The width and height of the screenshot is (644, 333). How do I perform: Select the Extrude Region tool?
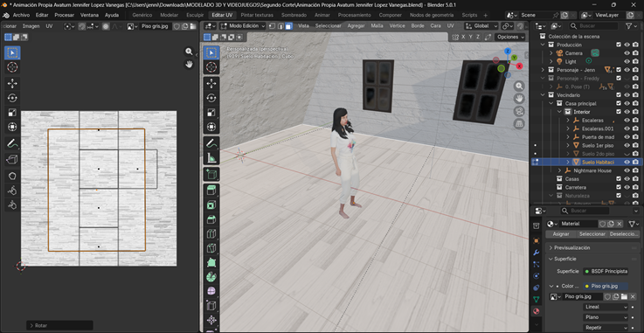pos(211,191)
